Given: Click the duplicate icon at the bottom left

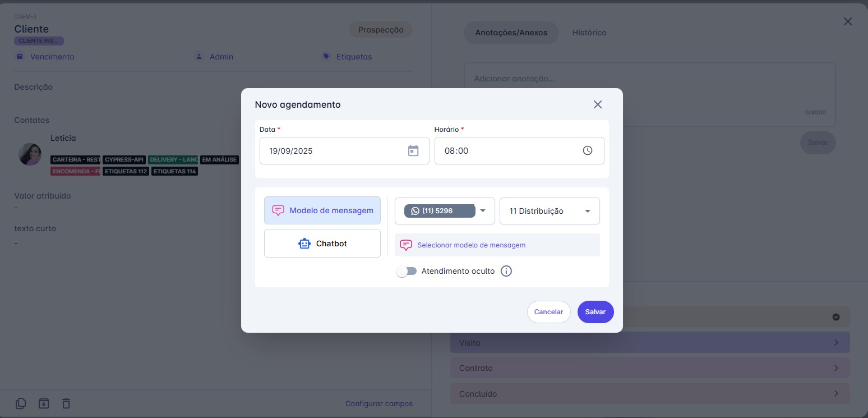Looking at the screenshot, I should 20,403.
